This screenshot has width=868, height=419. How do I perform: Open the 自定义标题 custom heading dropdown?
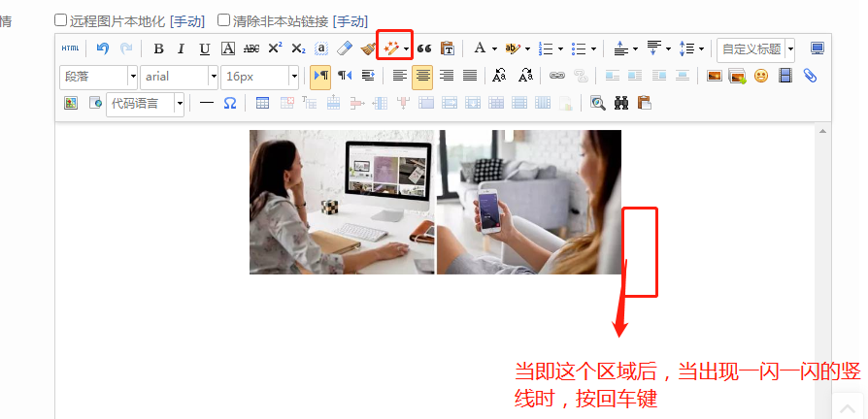[x=755, y=48]
